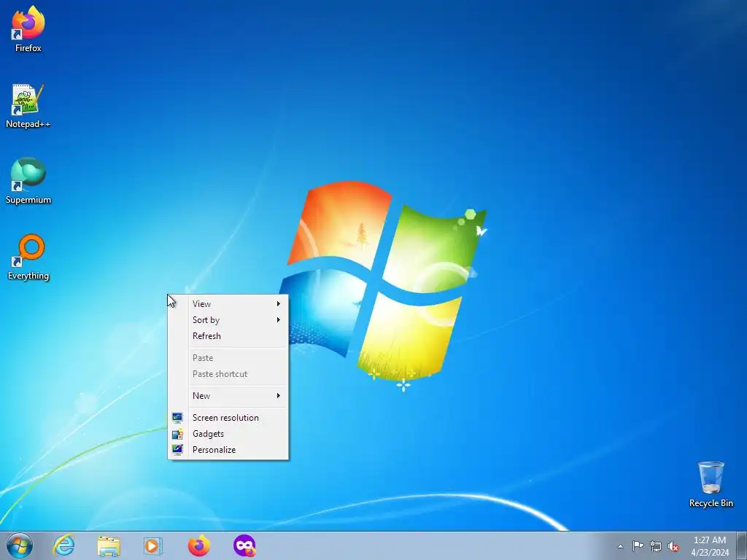Open the purple masked private browser taskbar icon
747x560 pixels.
pos(244,545)
